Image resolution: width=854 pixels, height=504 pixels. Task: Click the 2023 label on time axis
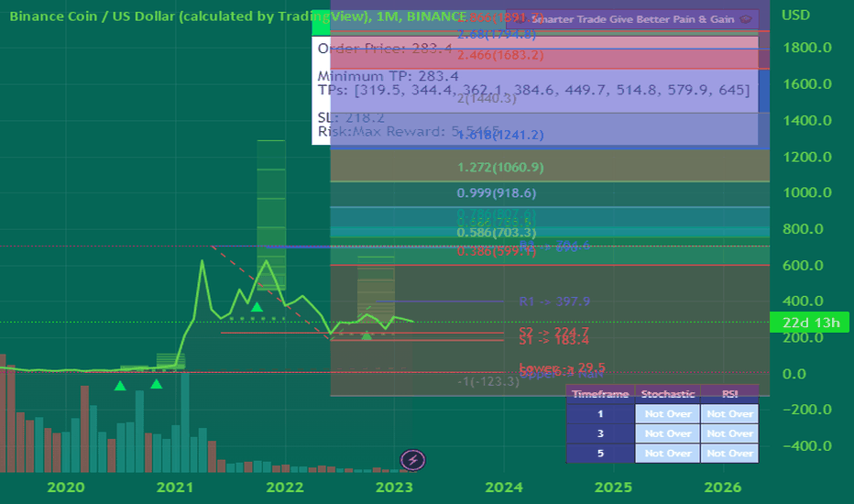[x=394, y=488]
